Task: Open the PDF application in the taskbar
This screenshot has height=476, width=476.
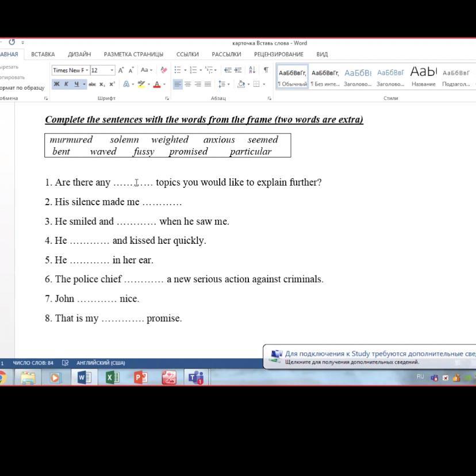Action: [169, 378]
